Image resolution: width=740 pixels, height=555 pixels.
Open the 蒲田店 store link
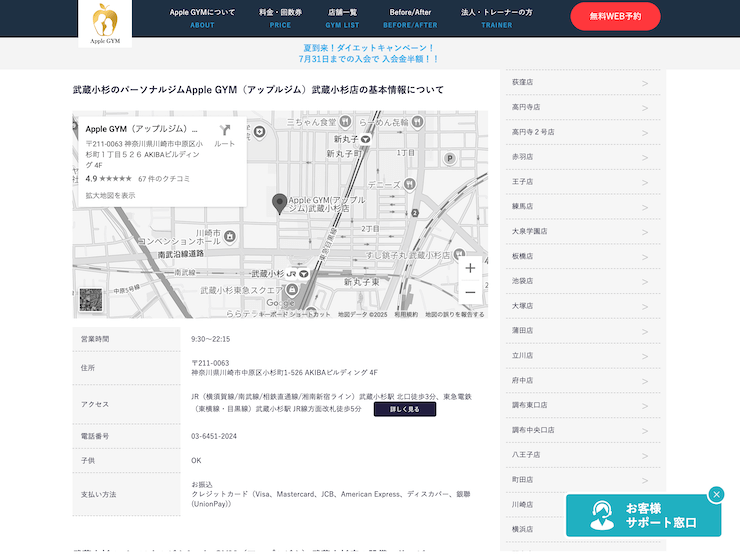pos(583,331)
